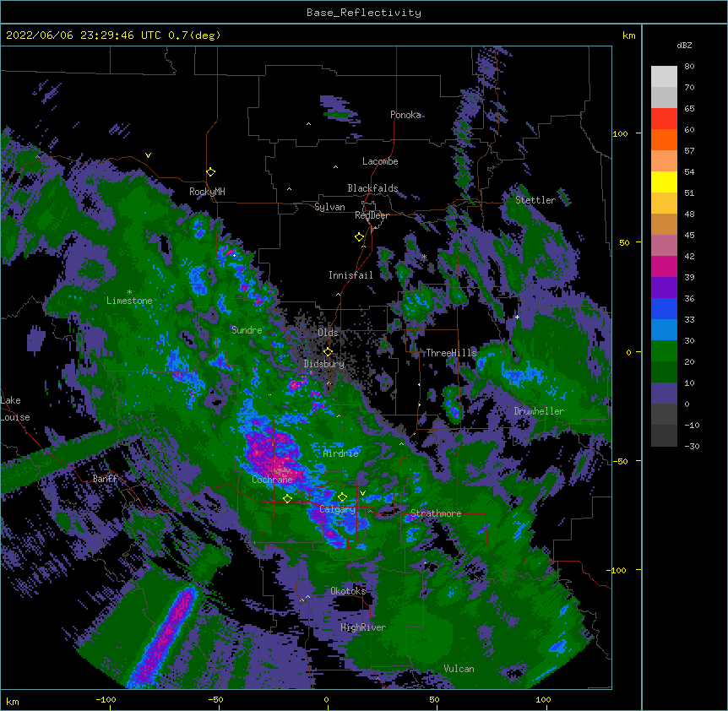Select the magenta legend swatch between 42 and 39
Image resolution: width=728 pixels, height=711 pixels.
(x=664, y=266)
